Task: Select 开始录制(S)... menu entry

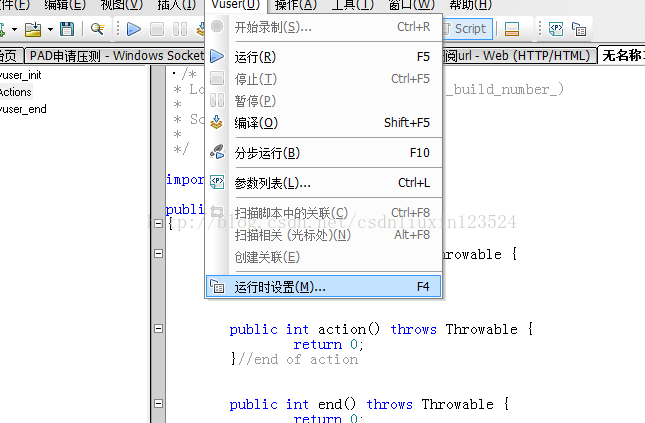Action: pos(324,27)
